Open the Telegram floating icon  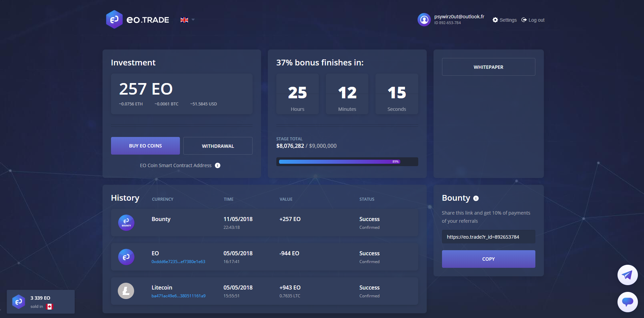(x=627, y=275)
